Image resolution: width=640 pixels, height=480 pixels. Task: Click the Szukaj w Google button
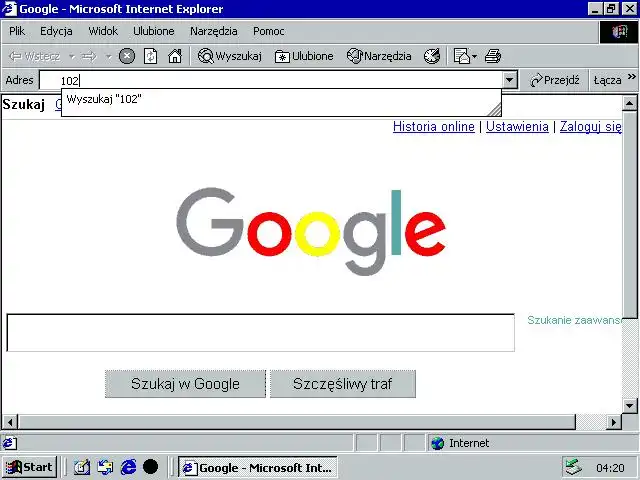pyautogui.click(x=185, y=384)
